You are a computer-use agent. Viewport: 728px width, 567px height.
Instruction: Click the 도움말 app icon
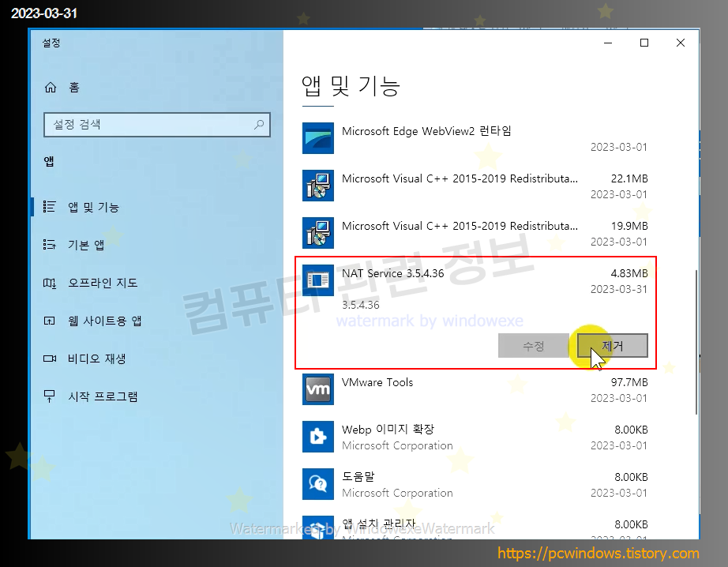[318, 484]
